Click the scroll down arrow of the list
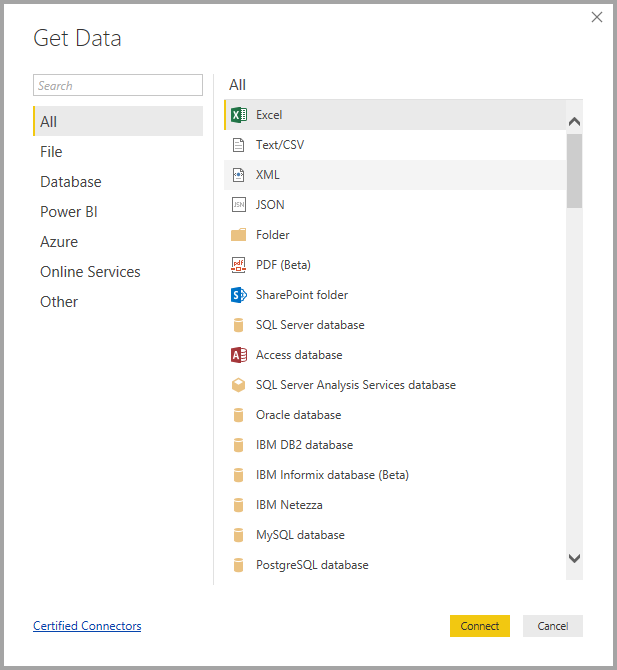This screenshot has height=670, width=617. coord(575,558)
